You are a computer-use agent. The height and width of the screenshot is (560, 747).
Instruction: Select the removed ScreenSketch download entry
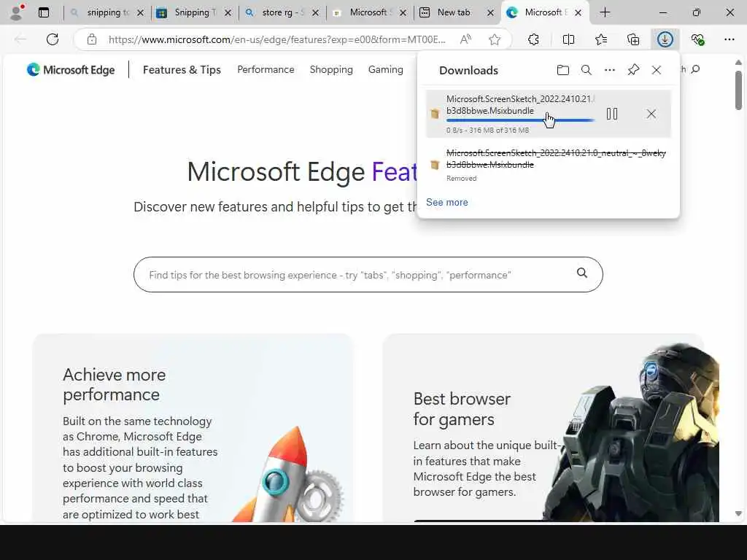click(548, 164)
